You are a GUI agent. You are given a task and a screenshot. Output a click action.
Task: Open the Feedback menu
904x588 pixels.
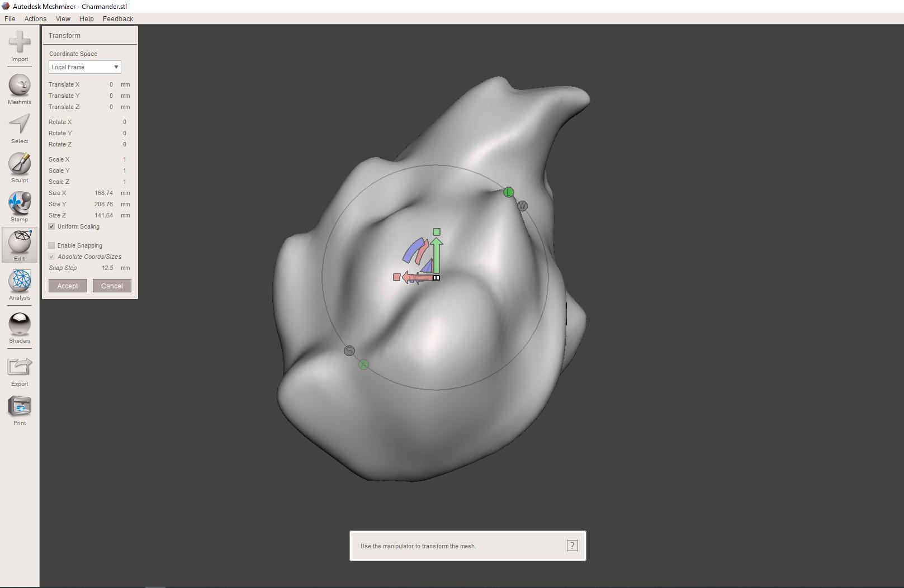118,18
